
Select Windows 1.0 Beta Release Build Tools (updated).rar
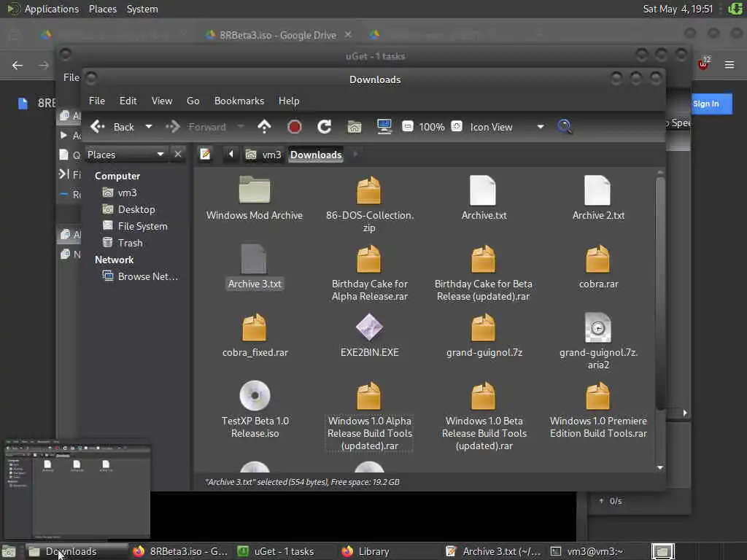[x=484, y=416]
